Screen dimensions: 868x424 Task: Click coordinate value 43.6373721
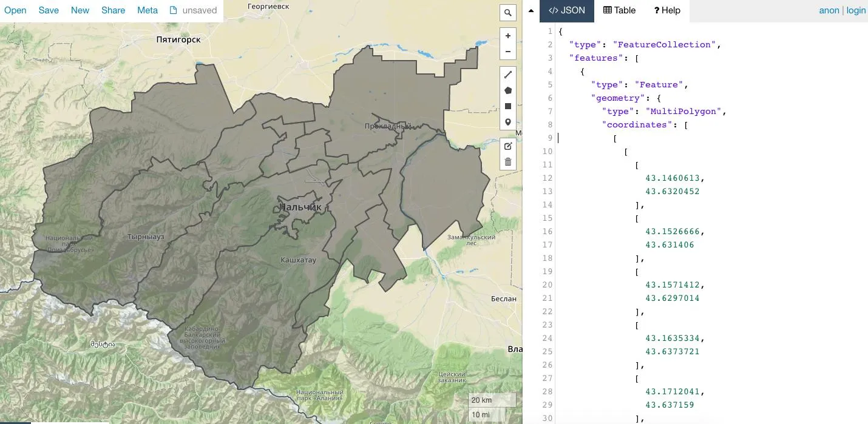click(673, 352)
